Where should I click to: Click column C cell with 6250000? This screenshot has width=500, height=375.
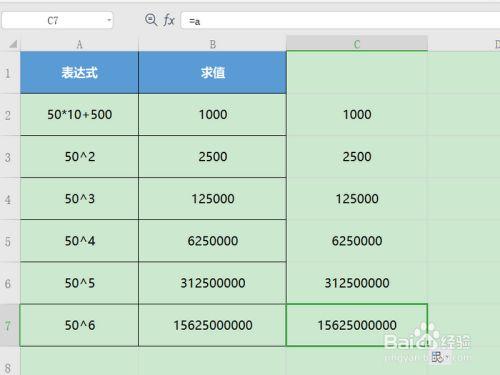[x=357, y=241]
